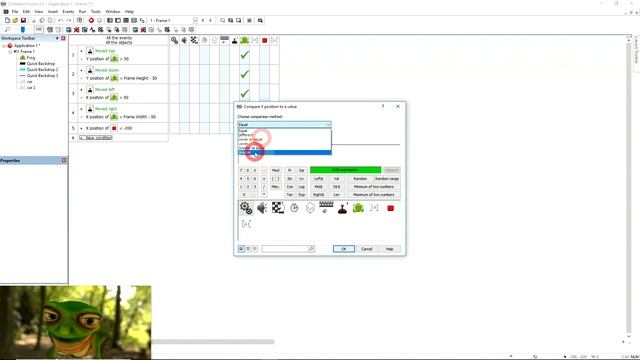The width and height of the screenshot is (640, 360).
Task: Select red square object column header
Action: (x=264, y=40)
